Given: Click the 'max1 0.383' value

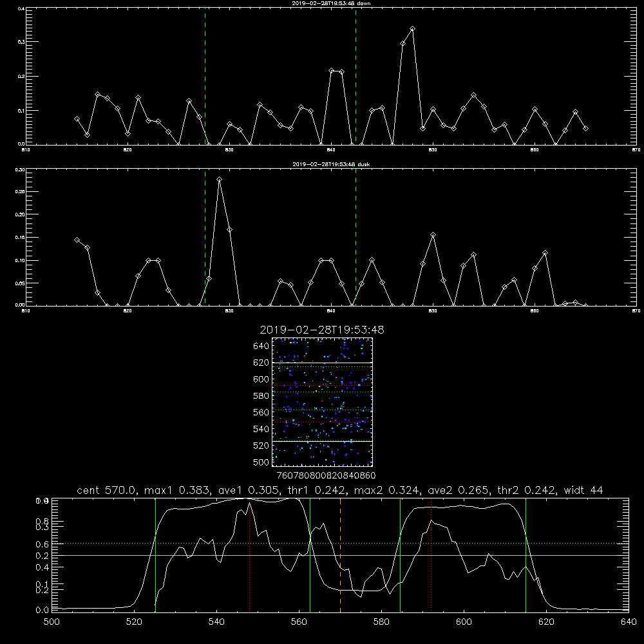Looking at the screenshot, I should tap(178, 490).
